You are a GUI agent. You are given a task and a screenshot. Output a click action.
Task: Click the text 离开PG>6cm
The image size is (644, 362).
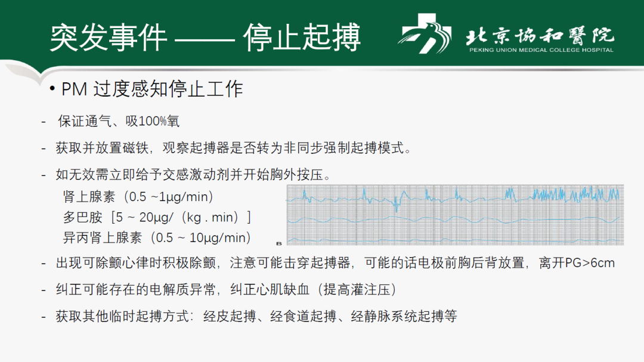tap(577, 263)
